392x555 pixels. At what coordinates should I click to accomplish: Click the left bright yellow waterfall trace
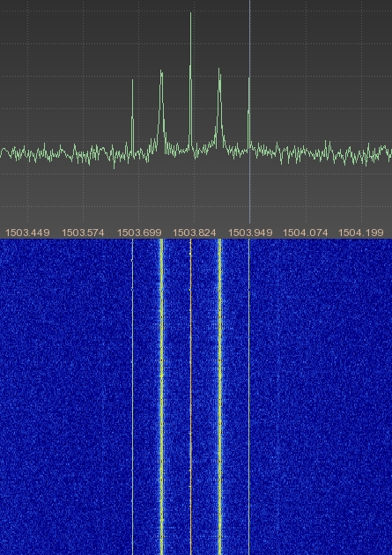pos(162,396)
